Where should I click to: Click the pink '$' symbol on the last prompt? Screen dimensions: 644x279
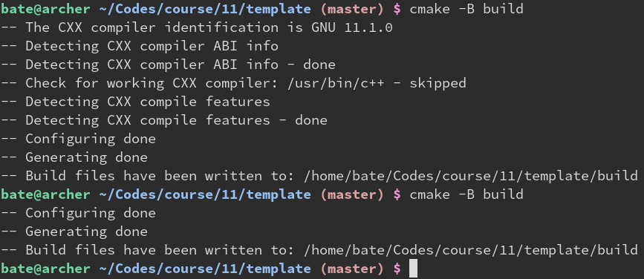[x=397, y=269]
